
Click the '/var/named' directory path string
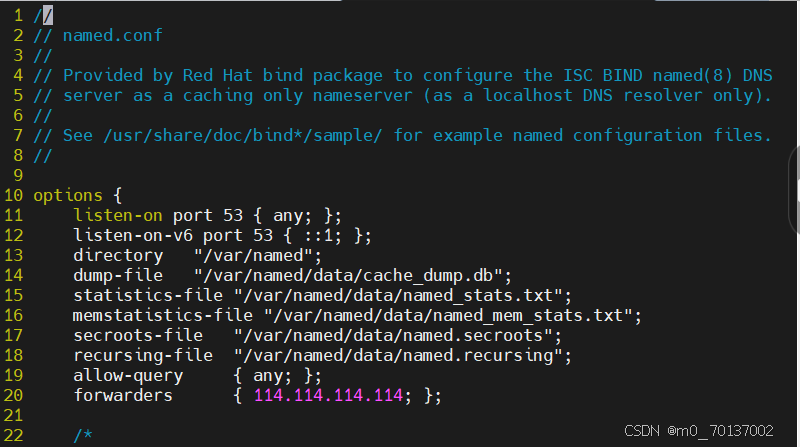[253, 255]
